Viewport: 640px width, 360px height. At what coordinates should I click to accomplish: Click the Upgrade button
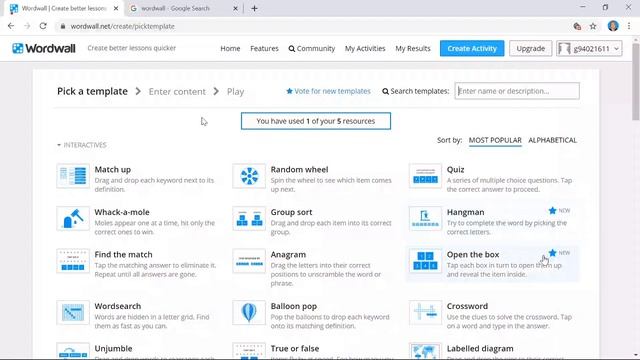pos(531,48)
